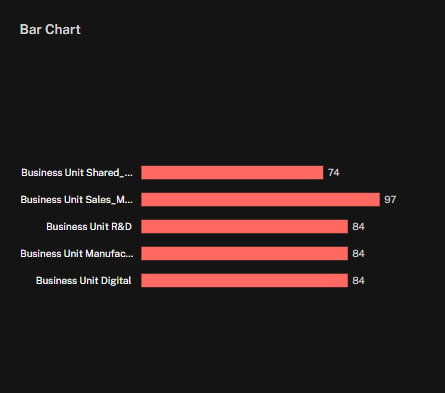Select the Business Unit Sales_M label

click(x=77, y=200)
